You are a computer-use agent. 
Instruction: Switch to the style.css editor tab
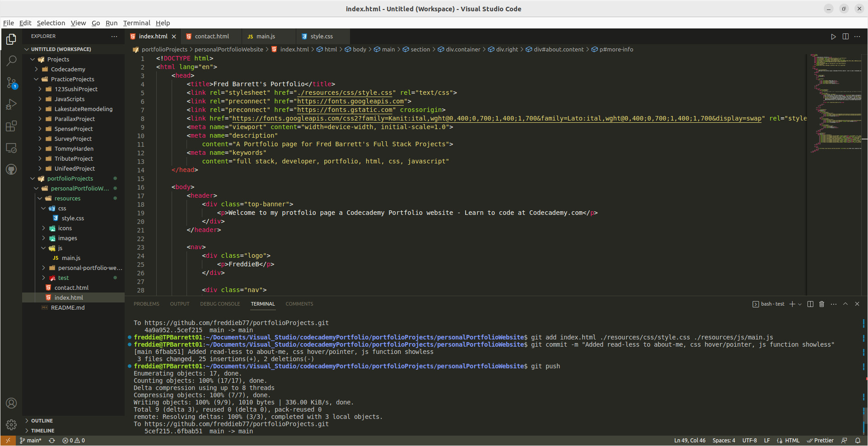321,37
